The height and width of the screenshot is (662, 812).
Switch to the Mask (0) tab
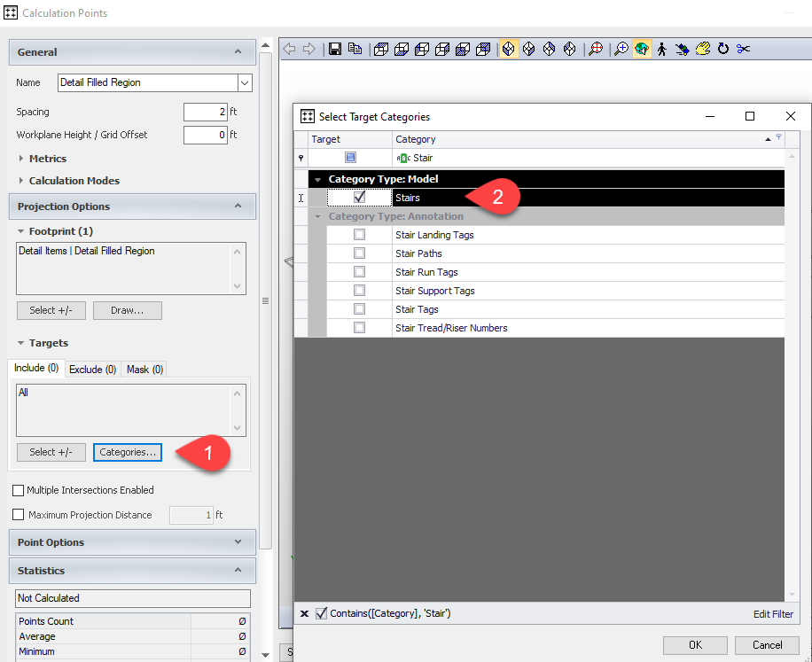[x=144, y=370]
